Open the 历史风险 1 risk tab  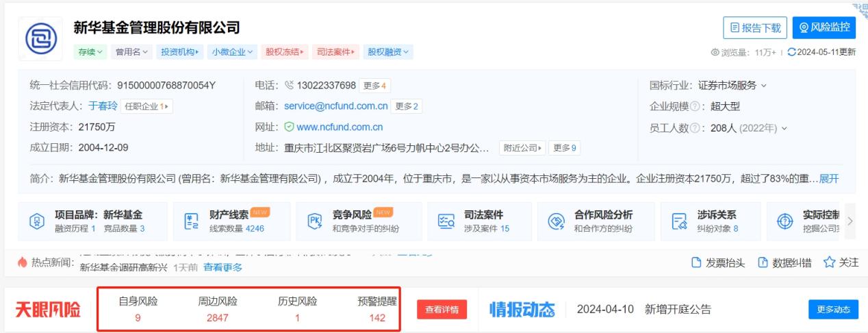tap(297, 309)
